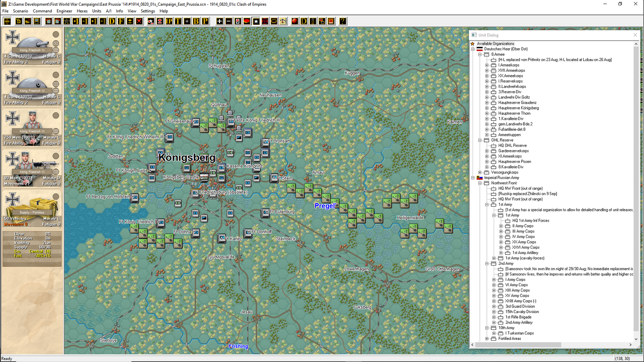Click the thin outlined D icon
644x362 pixels.
[x=304, y=21]
